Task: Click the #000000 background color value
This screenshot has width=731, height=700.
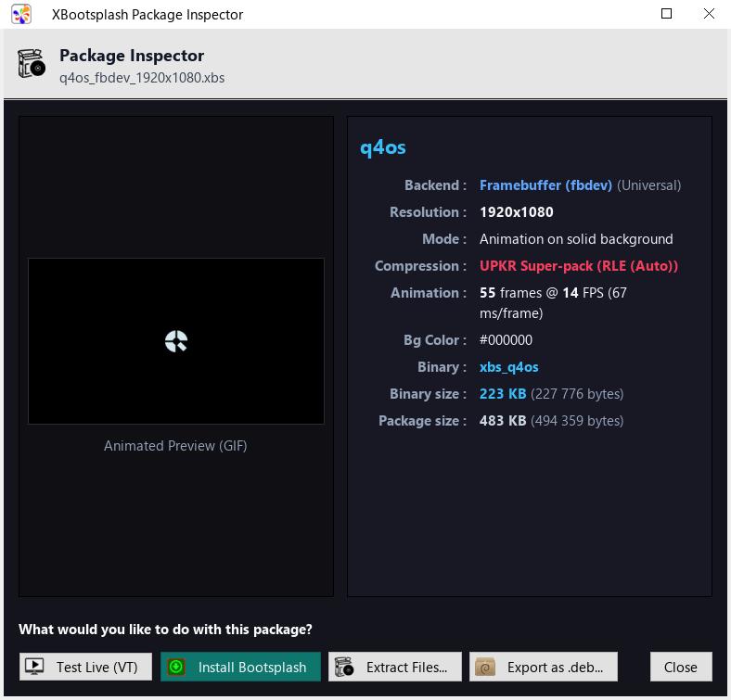Action: click(506, 339)
